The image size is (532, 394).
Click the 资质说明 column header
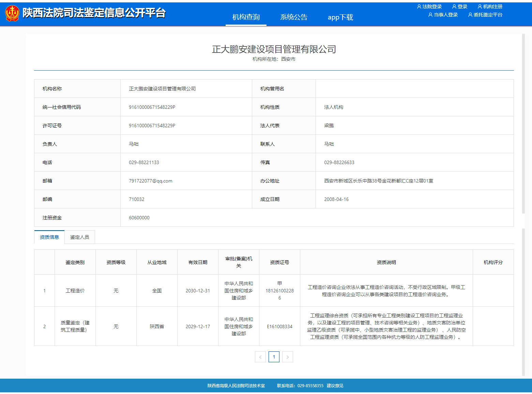(x=386, y=262)
